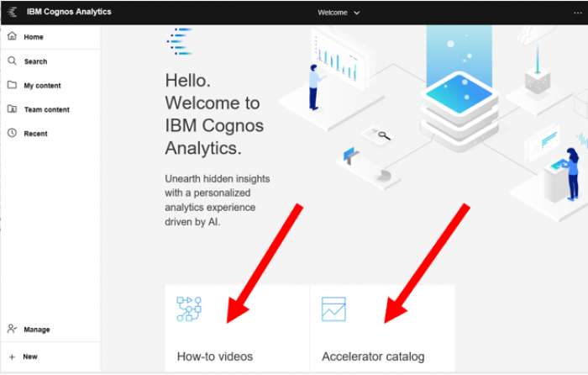Open the How-to videos tile

point(237,328)
